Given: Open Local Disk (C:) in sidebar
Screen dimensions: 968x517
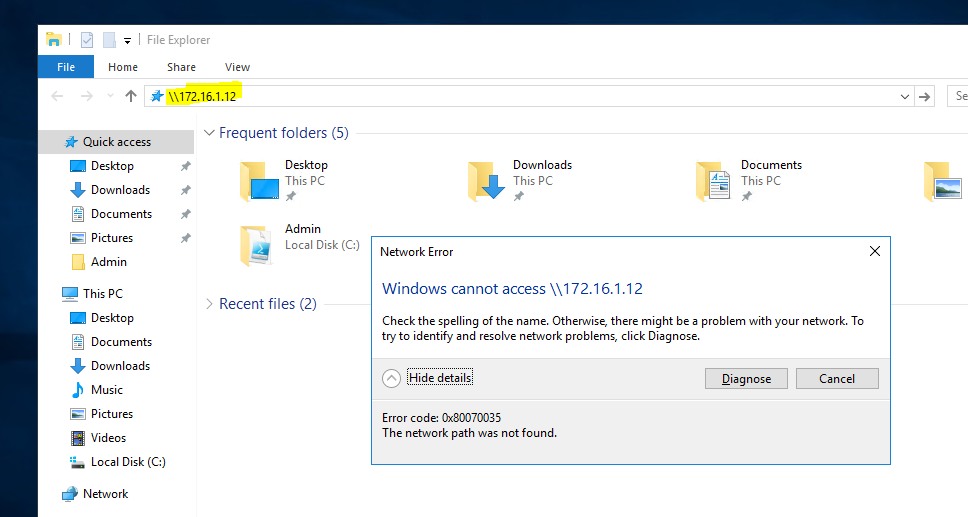Looking at the screenshot, I should click(128, 462).
